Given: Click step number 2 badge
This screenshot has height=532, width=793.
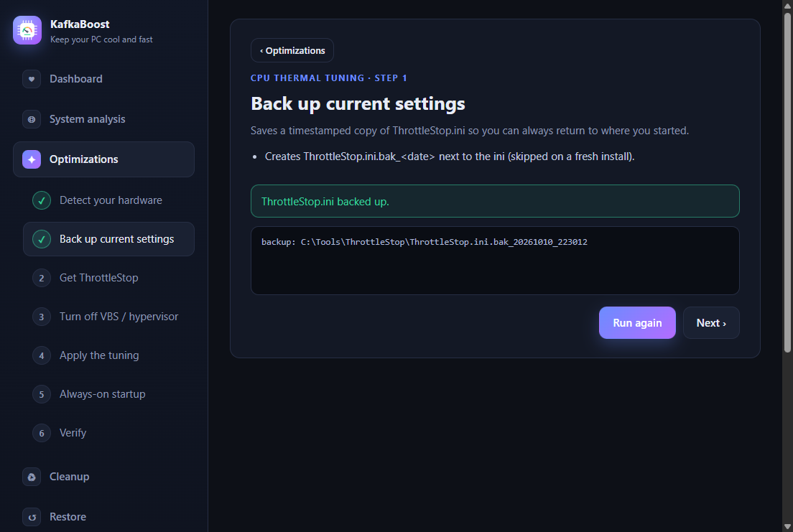Looking at the screenshot, I should [42, 278].
